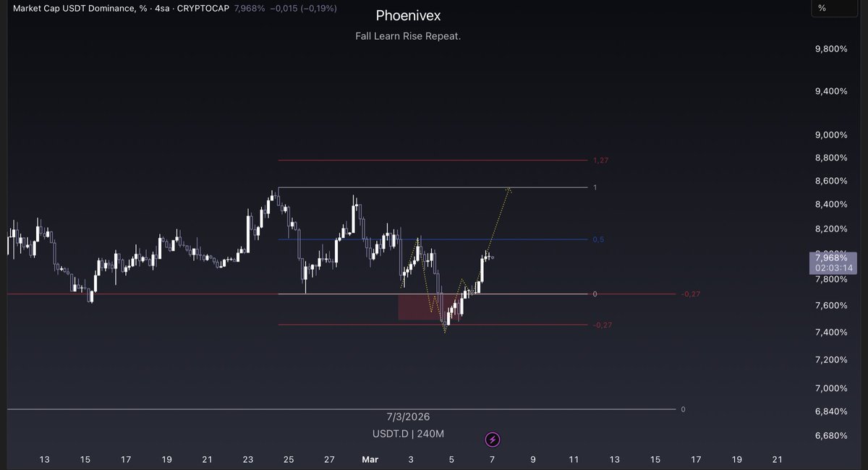Click date 9 on the time axis

[x=533, y=459]
